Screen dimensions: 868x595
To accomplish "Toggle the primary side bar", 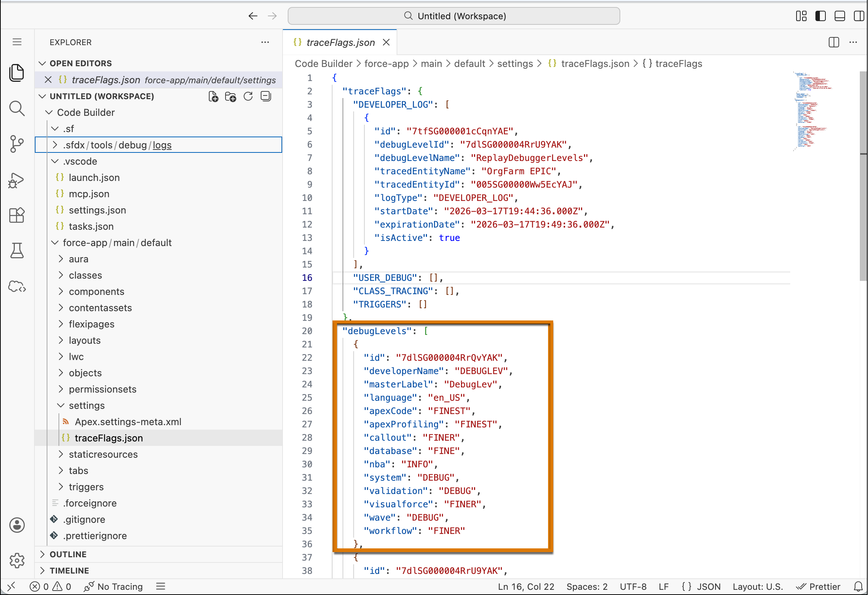I will point(821,16).
